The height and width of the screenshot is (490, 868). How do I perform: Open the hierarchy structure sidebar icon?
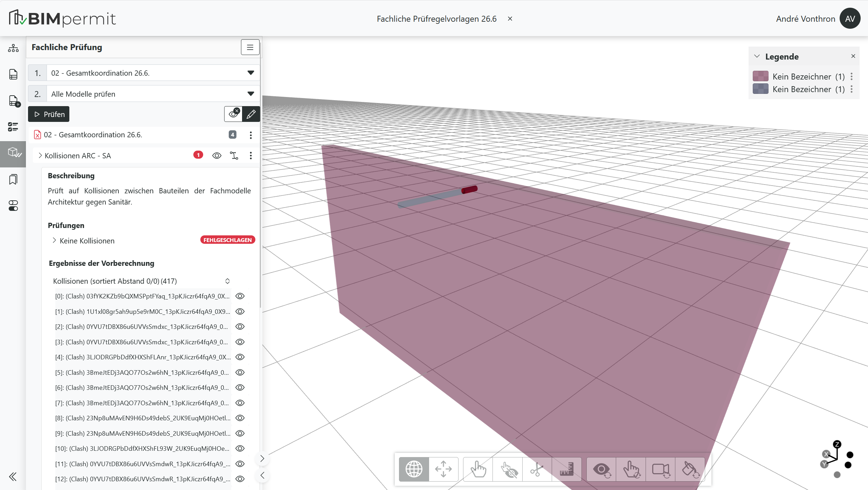[x=13, y=48]
